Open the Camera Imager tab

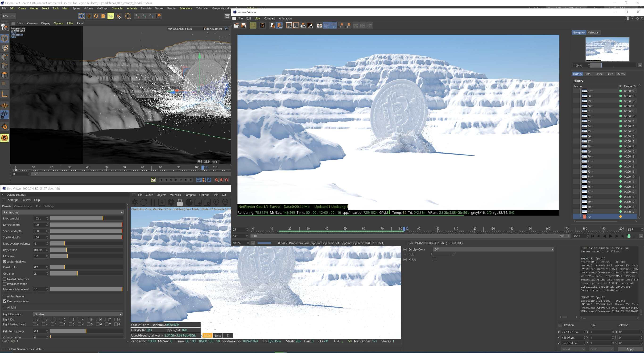(23, 206)
